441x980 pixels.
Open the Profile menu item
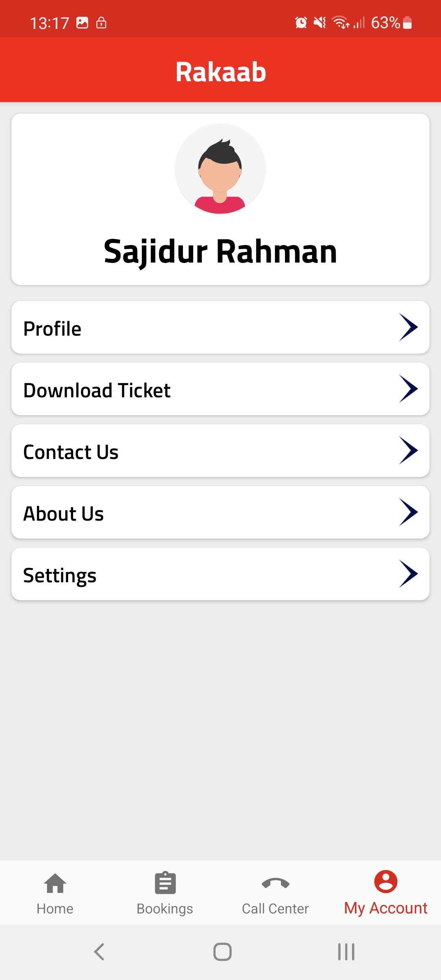53,329
